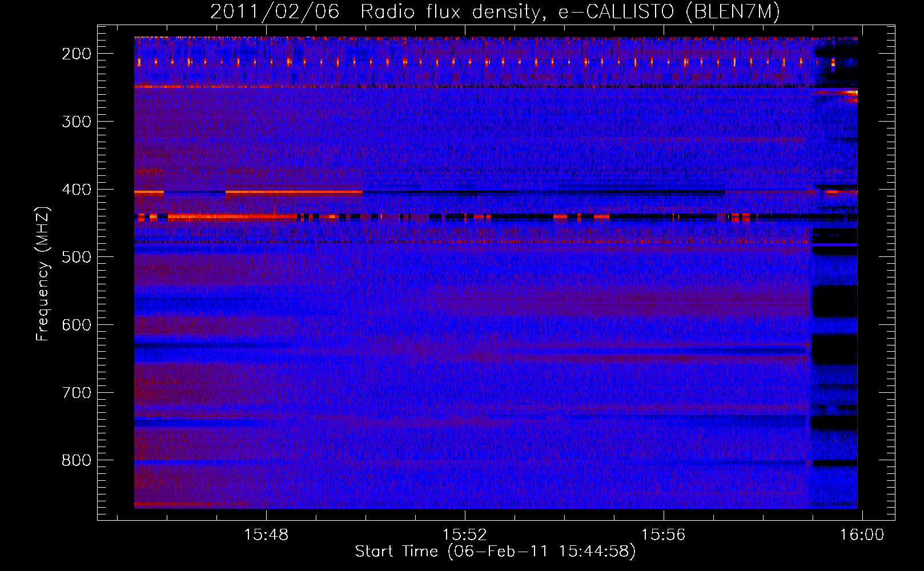Click the 200 frequency tick label
This screenshot has height=571, width=924.
(x=77, y=54)
